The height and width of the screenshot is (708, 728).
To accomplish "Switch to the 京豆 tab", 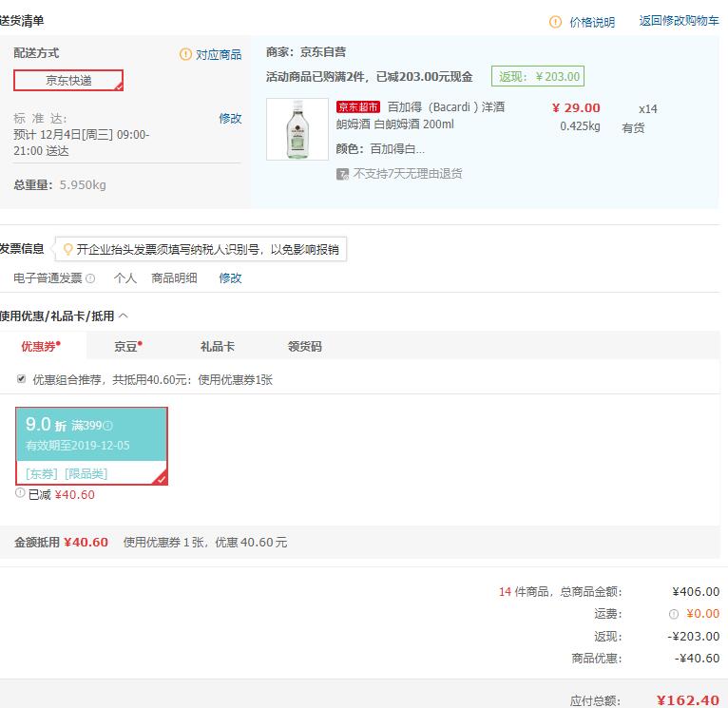I will pyautogui.click(x=128, y=346).
